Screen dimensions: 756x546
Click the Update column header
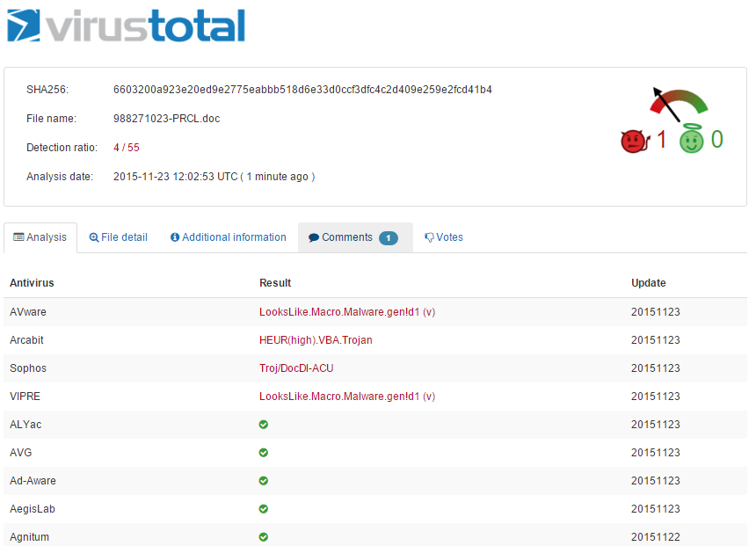pos(649,283)
